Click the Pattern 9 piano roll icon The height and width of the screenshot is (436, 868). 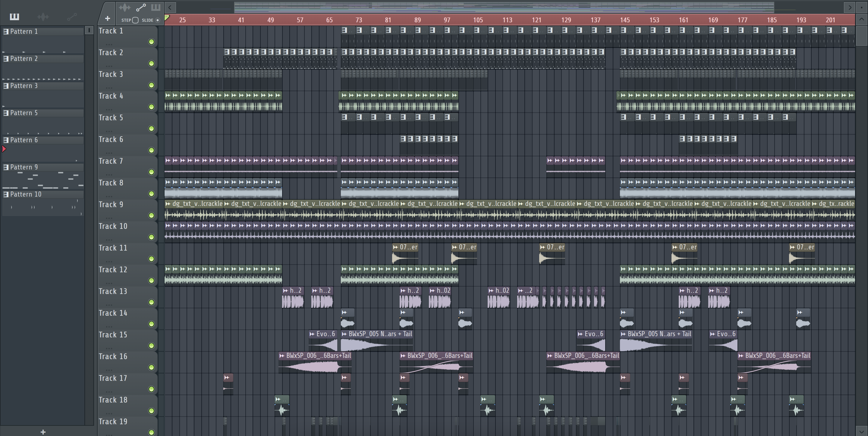pyautogui.click(x=6, y=167)
